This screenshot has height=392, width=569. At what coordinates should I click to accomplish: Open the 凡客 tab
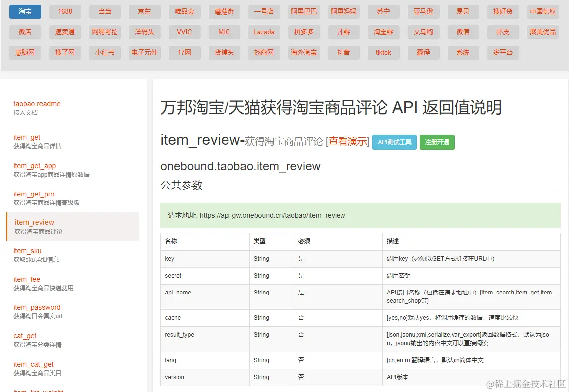click(x=343, y=32)
